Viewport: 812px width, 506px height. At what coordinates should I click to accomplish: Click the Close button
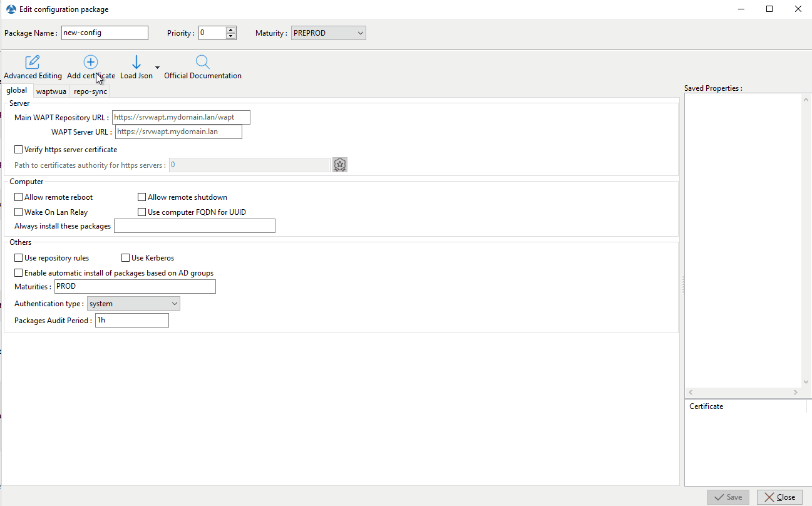pos(779,497)
